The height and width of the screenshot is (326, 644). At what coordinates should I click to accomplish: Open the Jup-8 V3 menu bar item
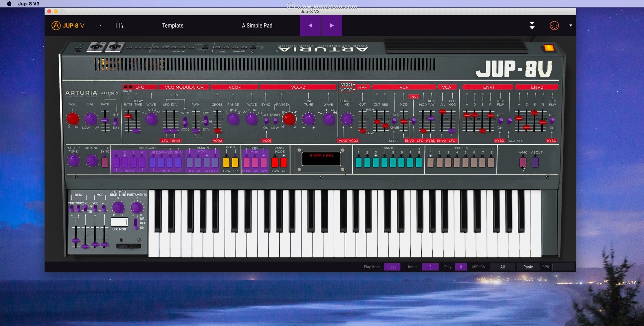coord(29,4)
